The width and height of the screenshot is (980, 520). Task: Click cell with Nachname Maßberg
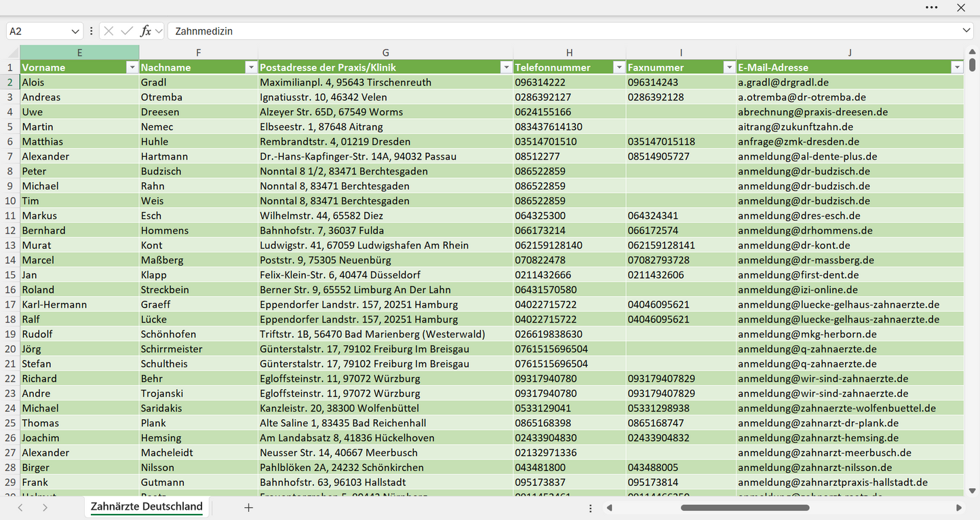tap(198, 260)
